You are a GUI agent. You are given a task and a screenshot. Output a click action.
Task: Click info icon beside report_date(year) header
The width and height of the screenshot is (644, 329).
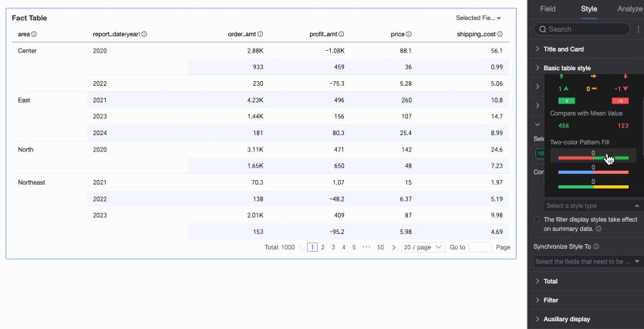click(144, 35)
